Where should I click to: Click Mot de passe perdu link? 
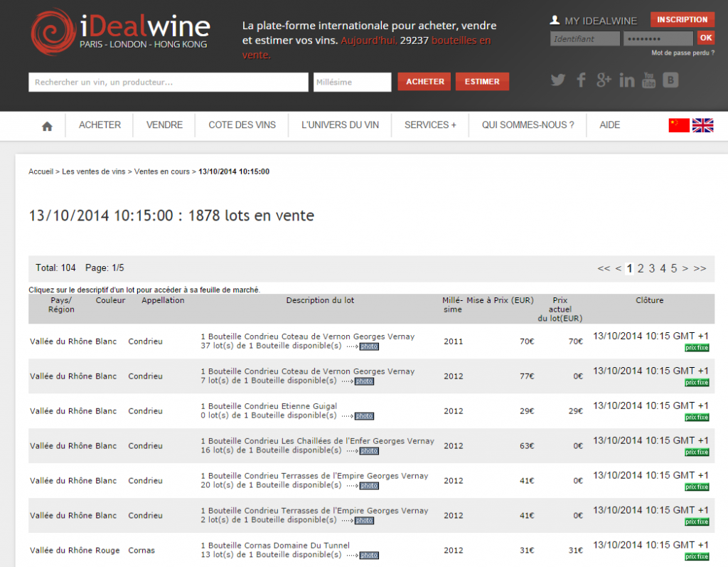(682, 53)
